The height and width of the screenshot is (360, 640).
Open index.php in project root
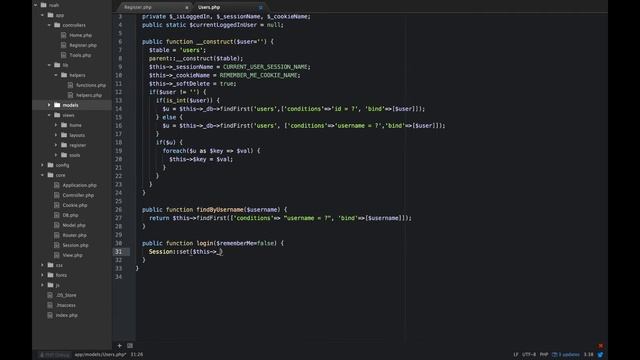point(67,315)
